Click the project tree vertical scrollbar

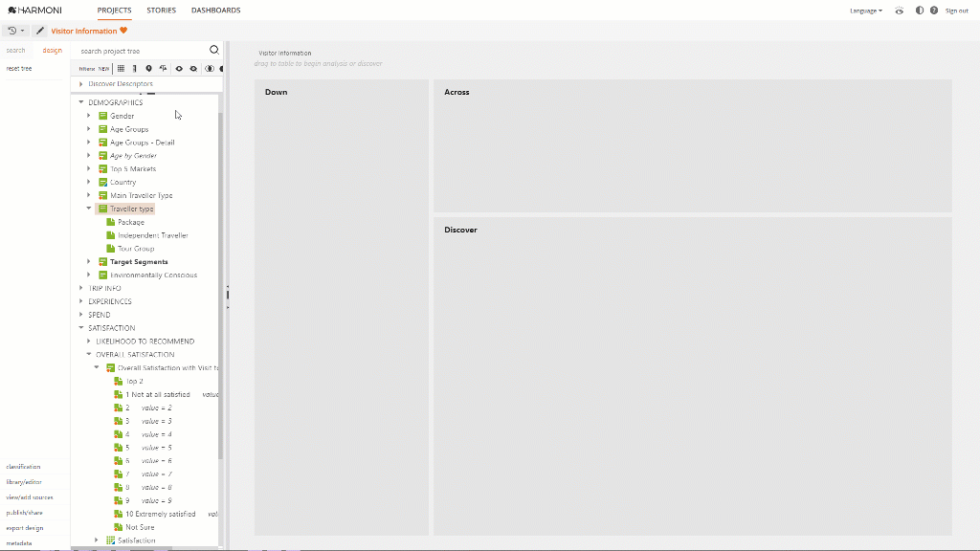pyautogui.click(x=221, y=286)
